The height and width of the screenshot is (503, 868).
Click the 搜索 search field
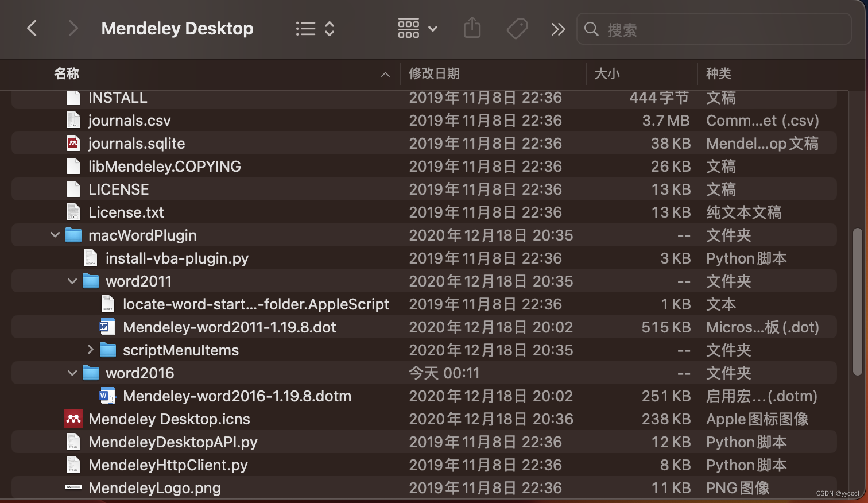[x=714, y=29]
